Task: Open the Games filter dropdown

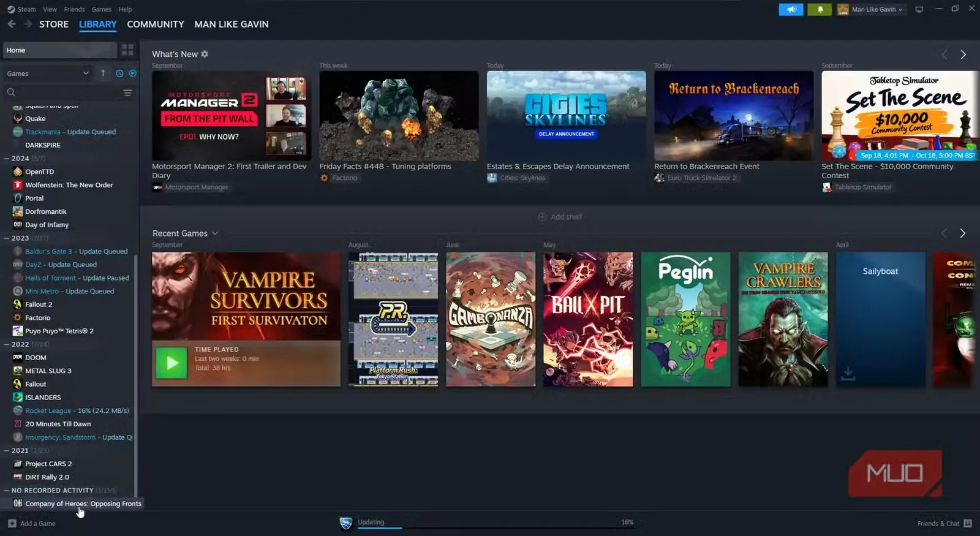Action: (48, 74)
